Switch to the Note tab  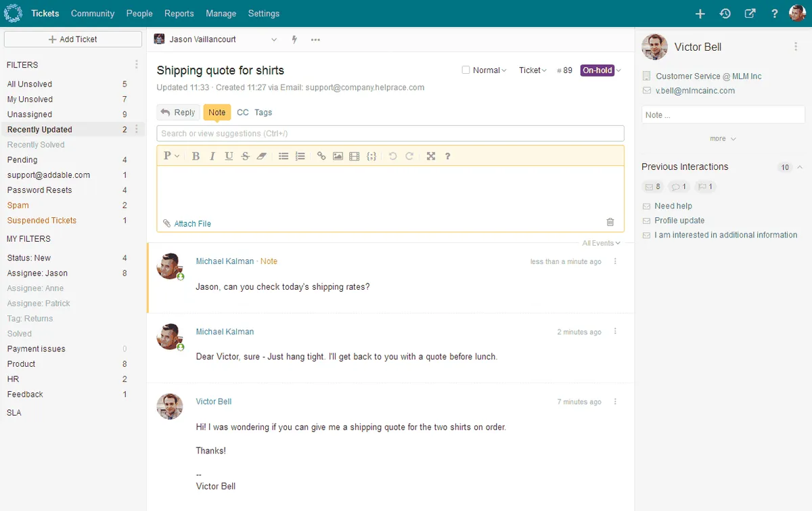[x=217, y=112]
